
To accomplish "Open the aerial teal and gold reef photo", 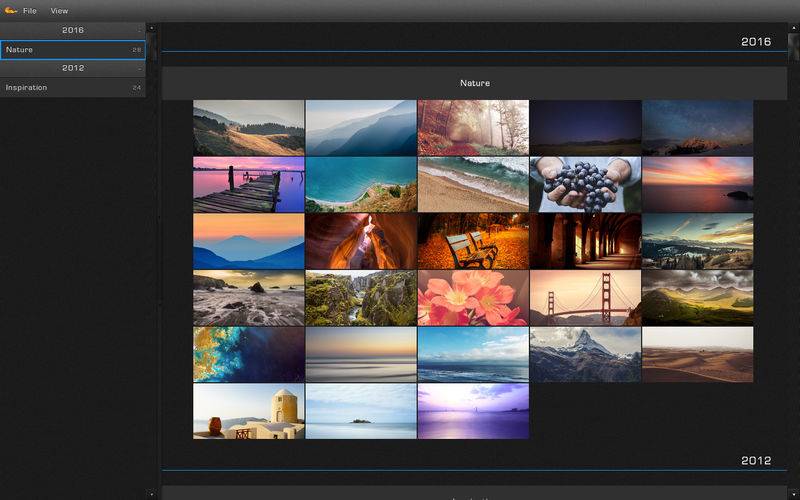I will (248, 354).
